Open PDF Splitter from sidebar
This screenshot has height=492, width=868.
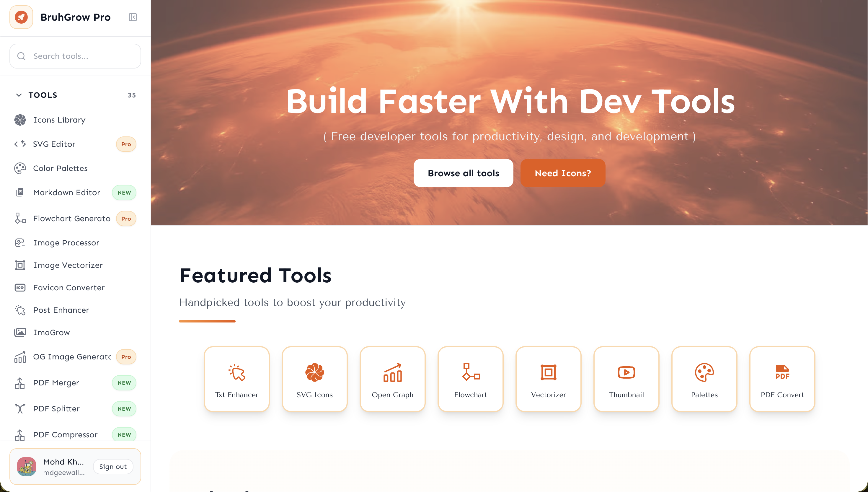pos(56,408)
